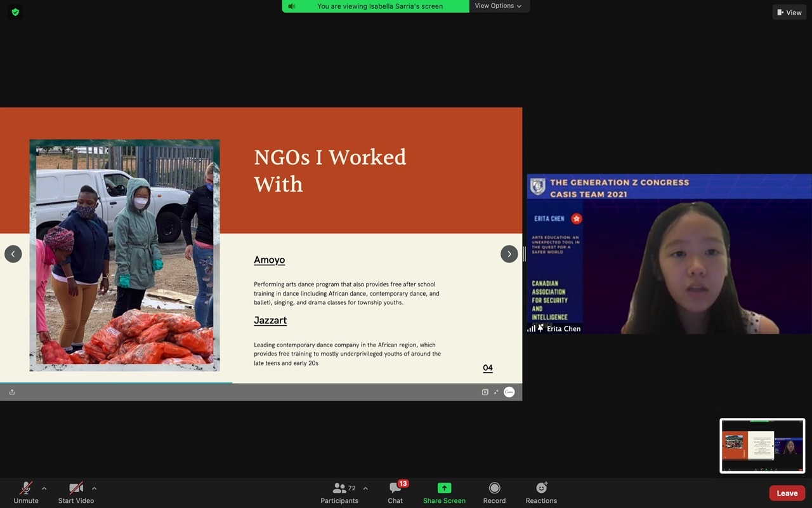
Task: Open the View Options dropdown
Action: pyautogui.click(x=499, y=6)
